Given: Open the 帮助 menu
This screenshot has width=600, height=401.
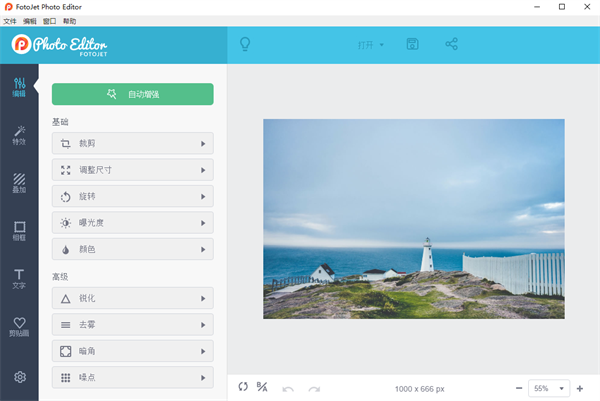Looking at the screenshot, I should pos(69,20).
